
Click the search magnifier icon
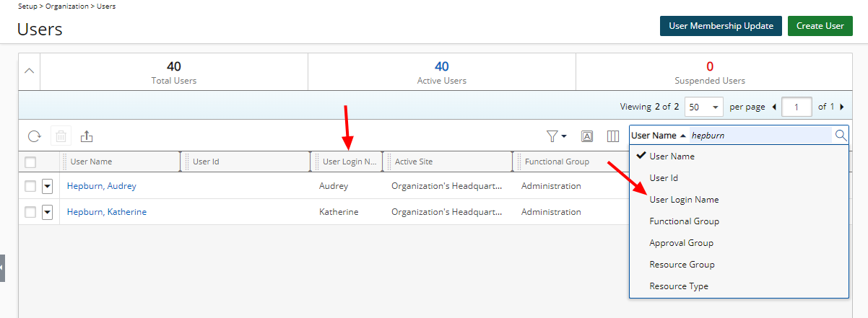tap(841, 135)
